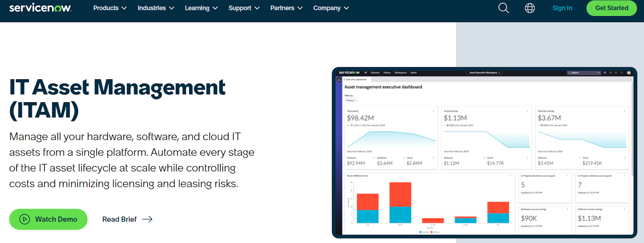
Task: Expand the Products menu
Action: point(110,8)
